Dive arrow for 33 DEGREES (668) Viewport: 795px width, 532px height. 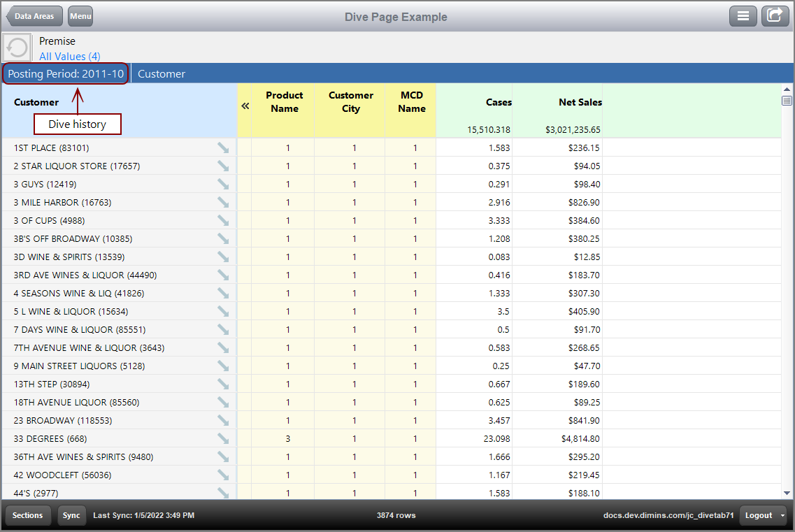[x=223, y=439]
